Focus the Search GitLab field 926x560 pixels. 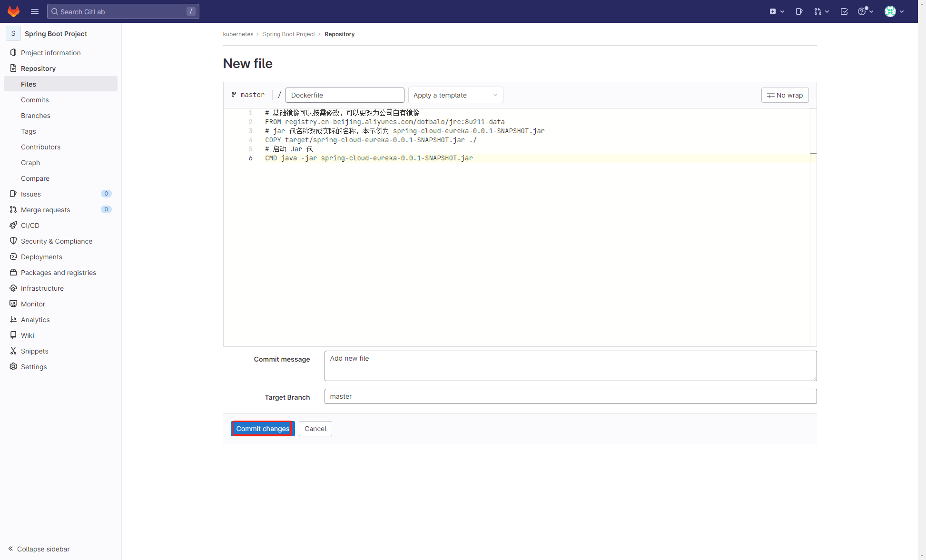(x=123, y=11)
